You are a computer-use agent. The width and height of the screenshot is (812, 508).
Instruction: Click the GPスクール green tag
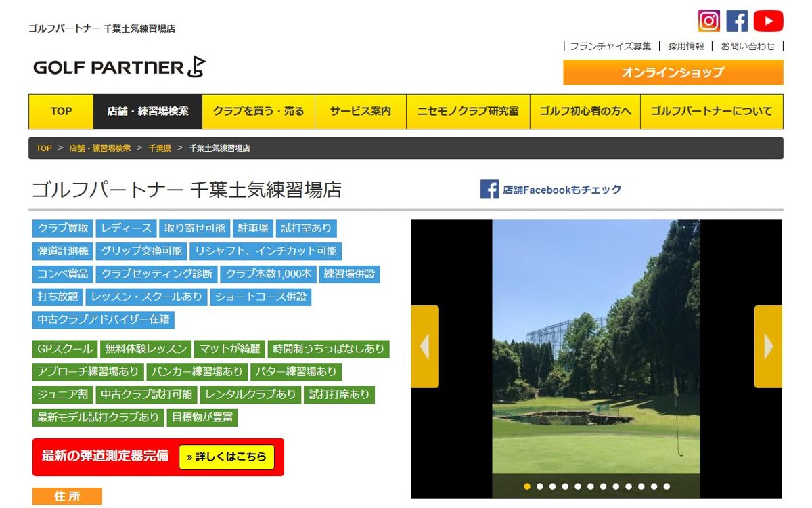(65, 350)
